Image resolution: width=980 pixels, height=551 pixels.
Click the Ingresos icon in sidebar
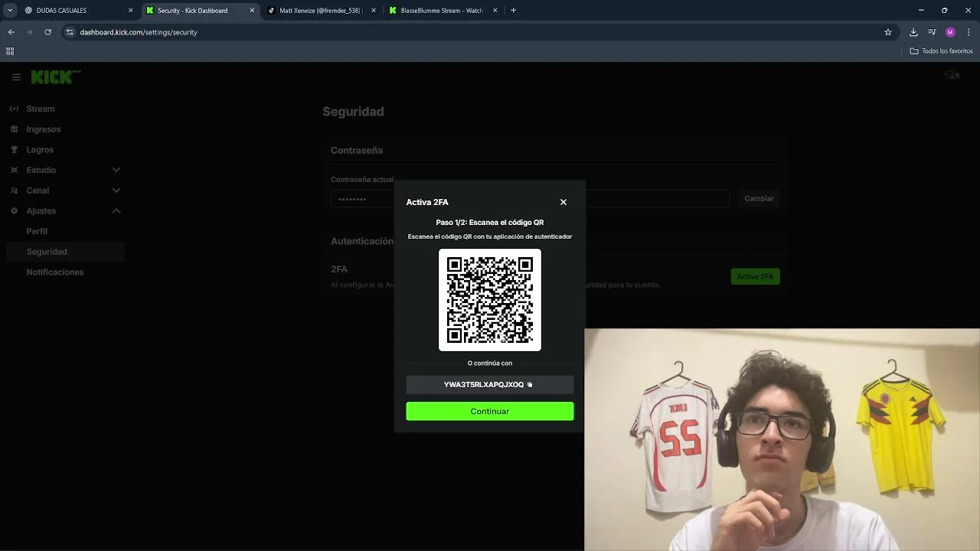[14, 129]
